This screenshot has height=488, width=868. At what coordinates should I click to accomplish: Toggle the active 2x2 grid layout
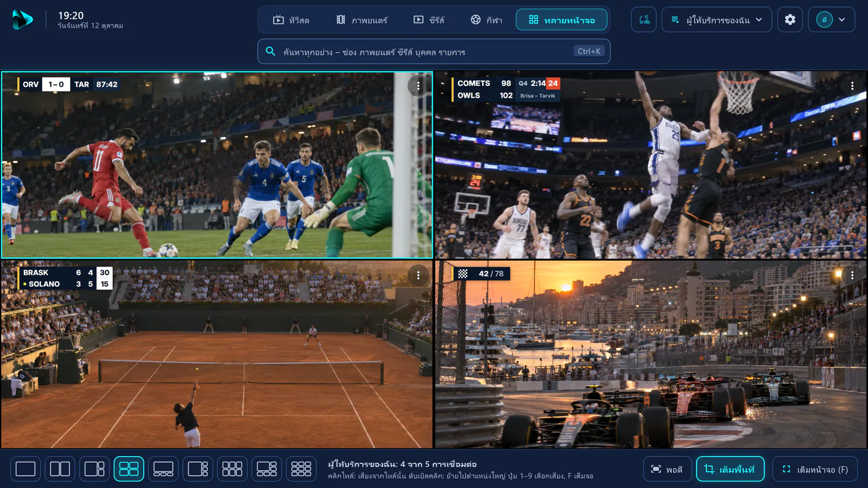click(x=129, y=469)
